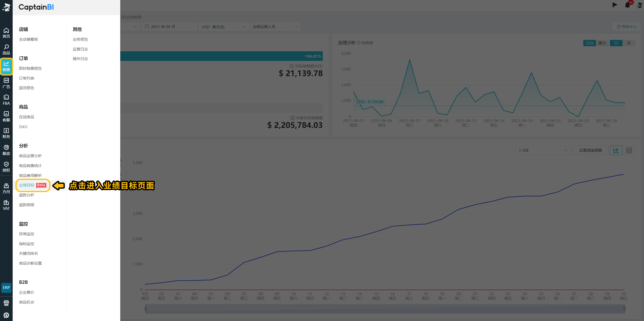Open the notifications bell with badge 46
The height and width of the screenshot is (321, 644).
(x=628, y=5)
